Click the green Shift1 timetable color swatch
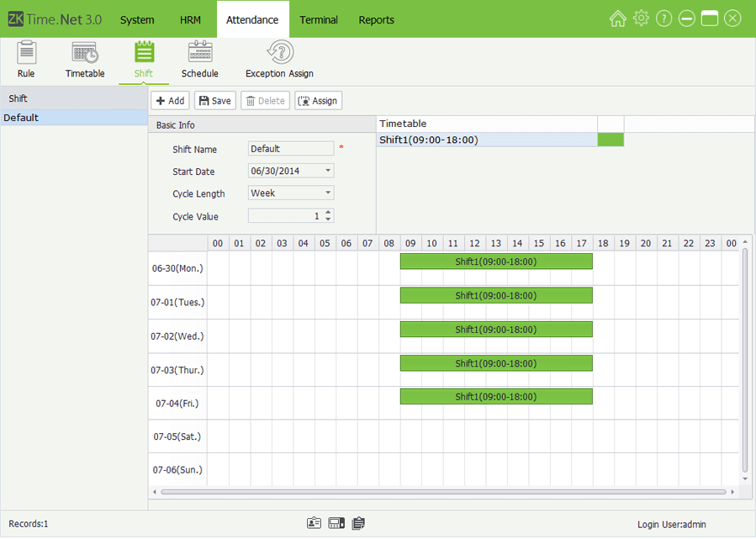Image resolution: width=756 pixels, height=539 pixels. pyautogui.click(x=611, y=140)
